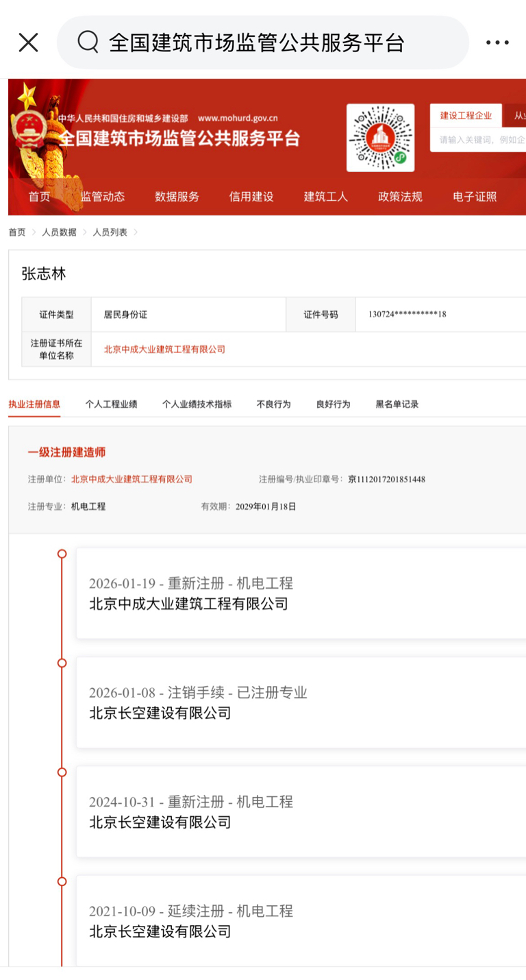Open the 2026-01-19 重新注册 record card
The width and height of the screenshot is (526, 980).
click(301, 593)
